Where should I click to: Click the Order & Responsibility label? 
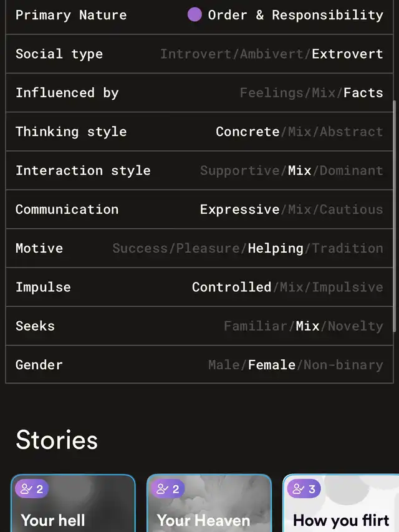pos(296,15)
